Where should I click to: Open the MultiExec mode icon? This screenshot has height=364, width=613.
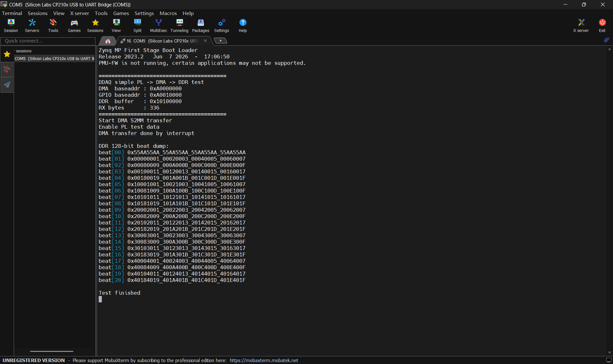tap(158, 26)
